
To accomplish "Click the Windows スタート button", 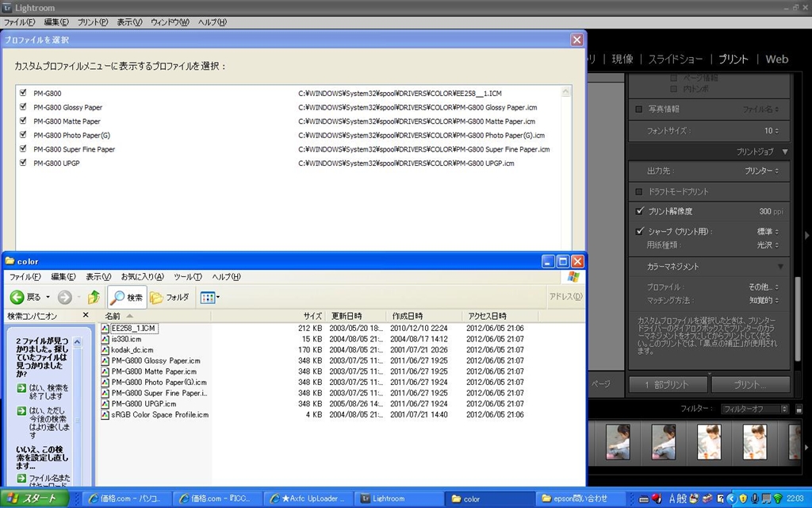I will [32, 498].
